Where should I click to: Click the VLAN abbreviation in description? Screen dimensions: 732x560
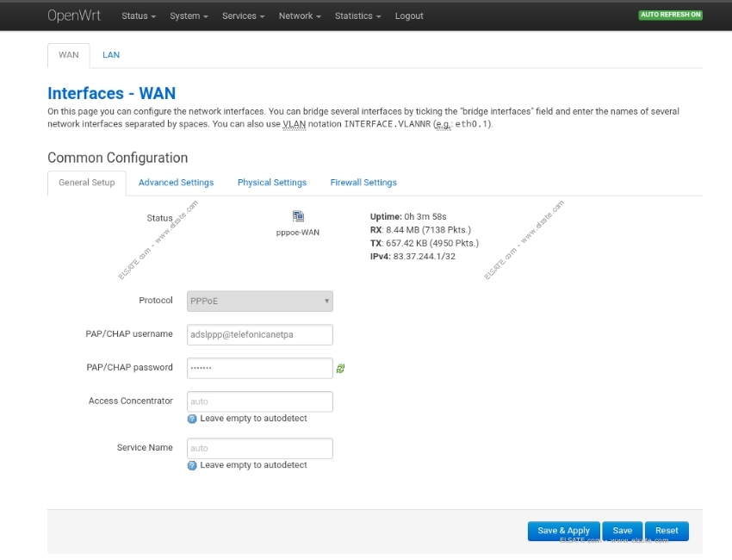point(295,124)
